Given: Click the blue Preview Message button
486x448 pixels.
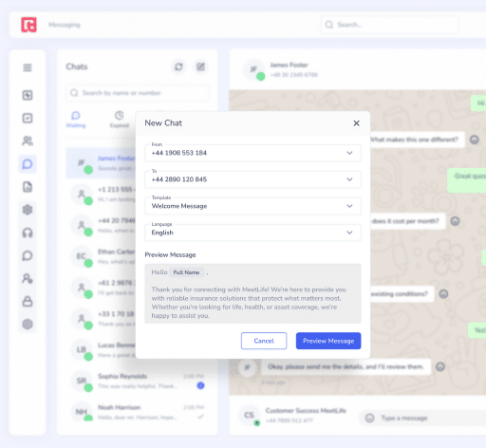Looking at the screenshot, I should click(328, 341).
